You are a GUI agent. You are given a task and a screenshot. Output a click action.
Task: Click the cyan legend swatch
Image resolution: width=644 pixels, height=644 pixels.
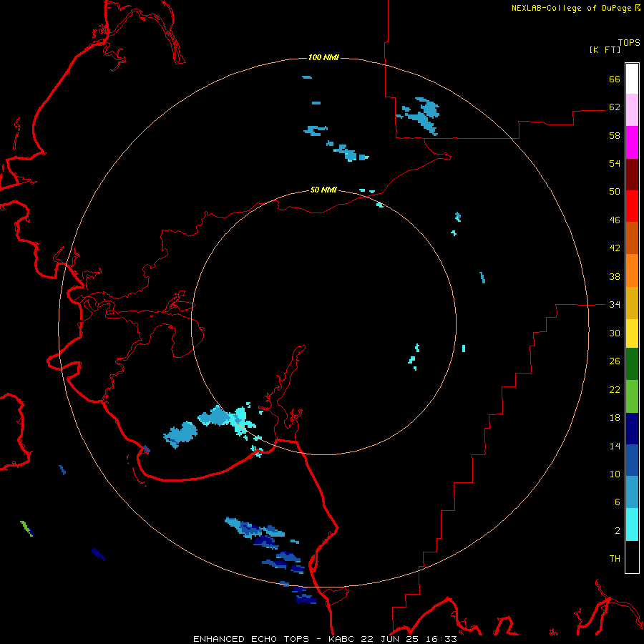tap(632, 525)
